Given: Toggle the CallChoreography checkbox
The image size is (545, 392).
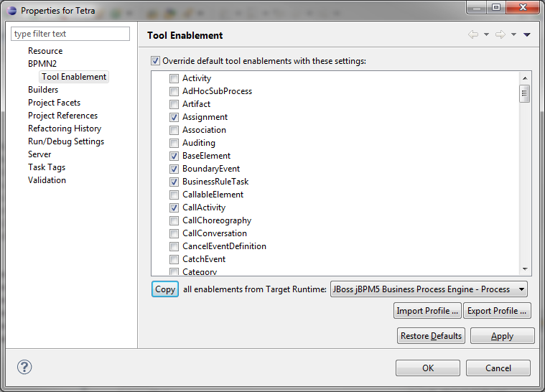Looking at the screenshot, I should pyautogui.click(x=174, y=220).
